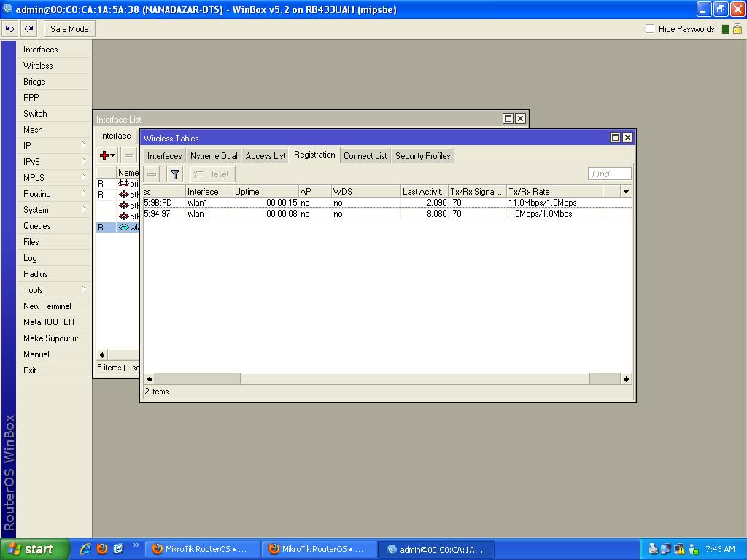The image size is (747, 560).
Task: Click the green status indicator square
Action: coord(726,29)
